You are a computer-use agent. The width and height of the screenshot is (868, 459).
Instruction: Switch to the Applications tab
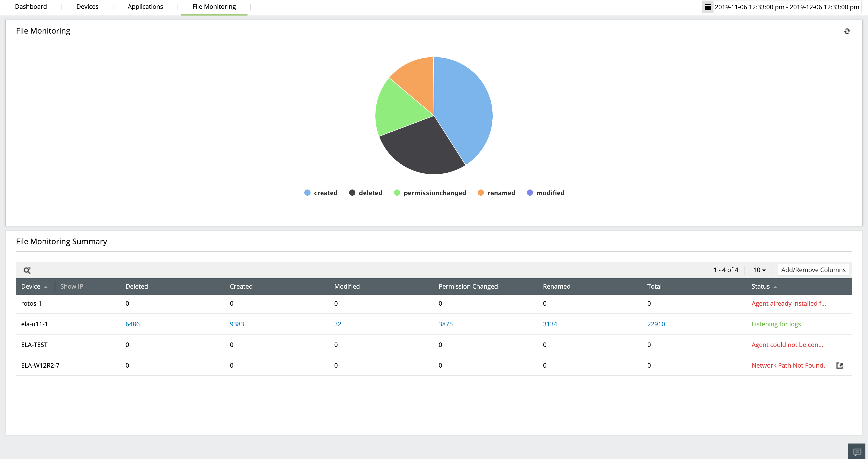(145, 7)
